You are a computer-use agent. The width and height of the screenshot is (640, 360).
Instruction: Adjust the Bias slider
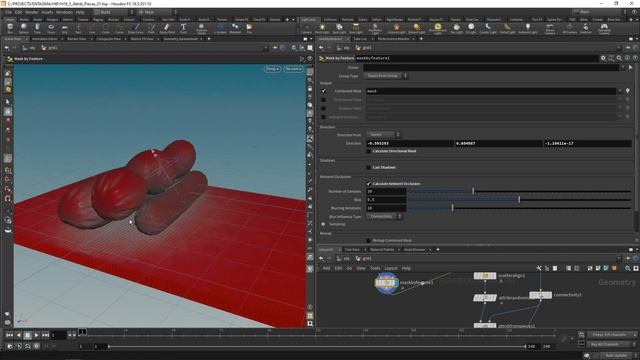pyautogui.click(x=520, y=200)
